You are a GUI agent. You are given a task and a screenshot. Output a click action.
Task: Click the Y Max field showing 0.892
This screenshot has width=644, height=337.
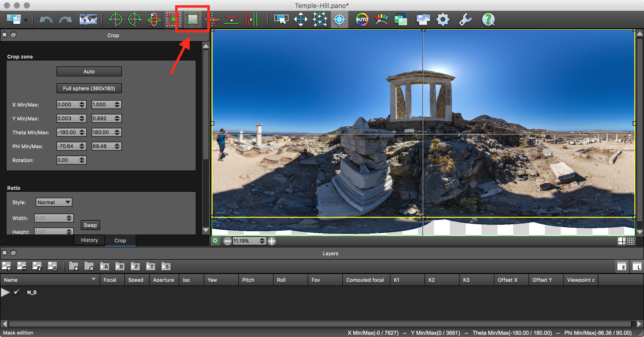[x=103, y=118]
